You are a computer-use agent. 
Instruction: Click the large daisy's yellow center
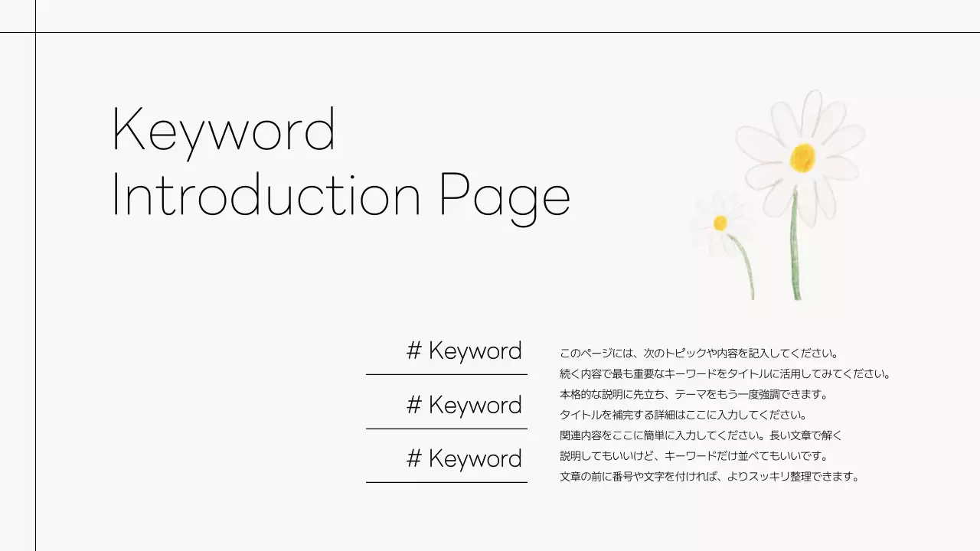tap(802, 158)
